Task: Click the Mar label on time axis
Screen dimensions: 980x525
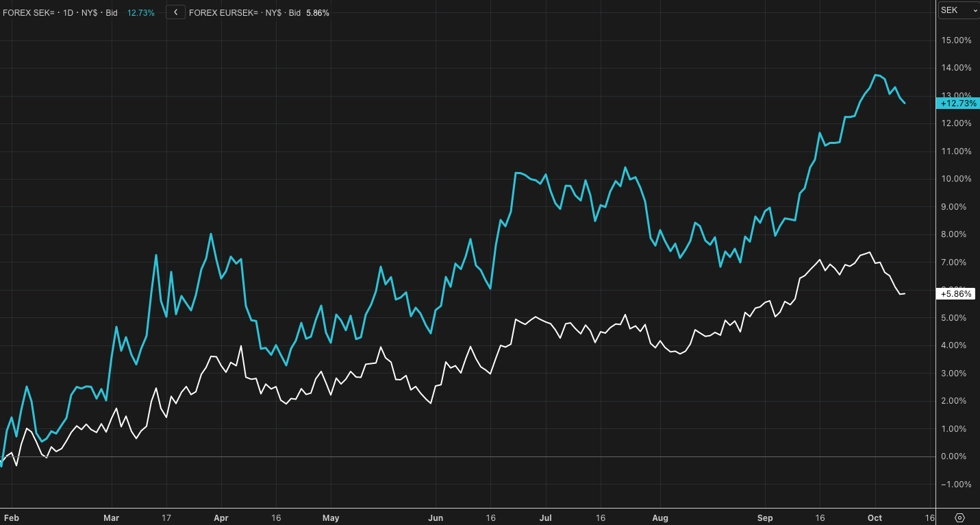Action: pyautogui.click(x=112, y=518)
